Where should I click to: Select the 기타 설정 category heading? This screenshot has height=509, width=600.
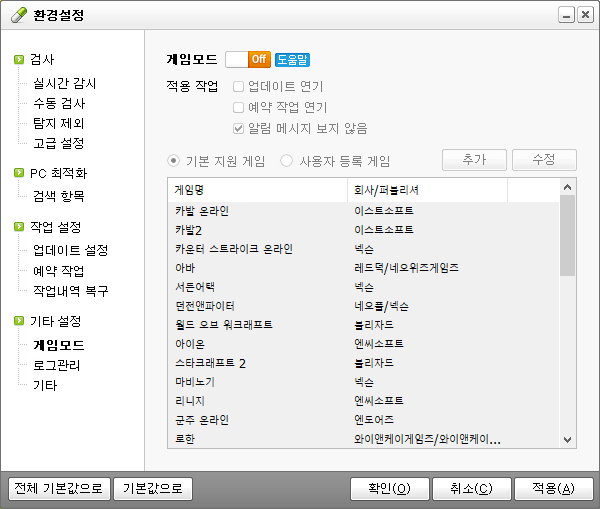tap(55, 321)
